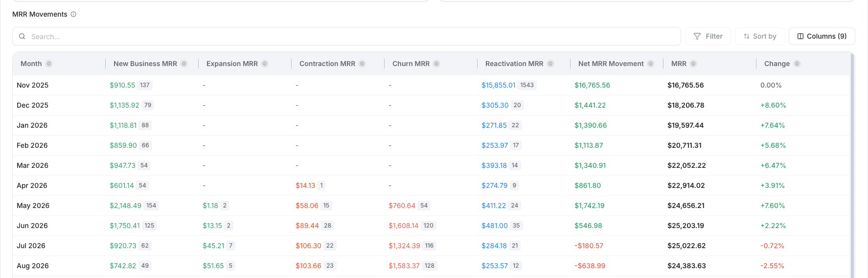Select the Nov 2025 row label
The width and height of the screenshot is (868, 278).
(32, 85)
